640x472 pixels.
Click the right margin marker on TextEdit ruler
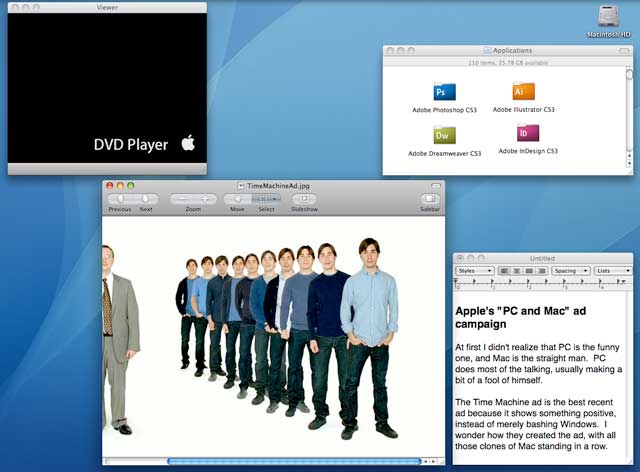tap(623, 281)
